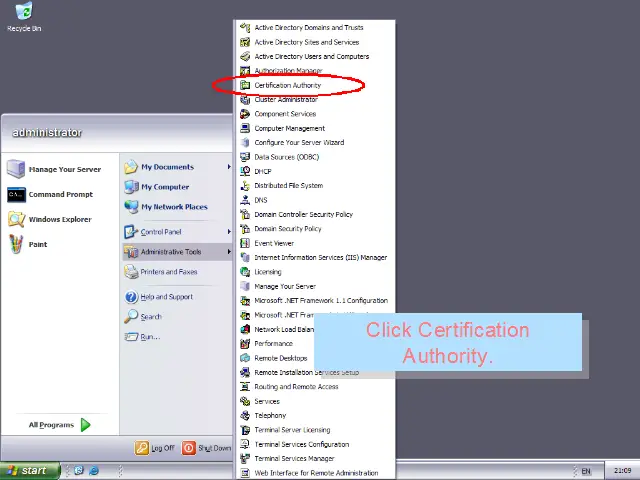640x480 pixels.
Task: Expand the Administrative Tools submenu arrow
Action: tap(229, 252)
